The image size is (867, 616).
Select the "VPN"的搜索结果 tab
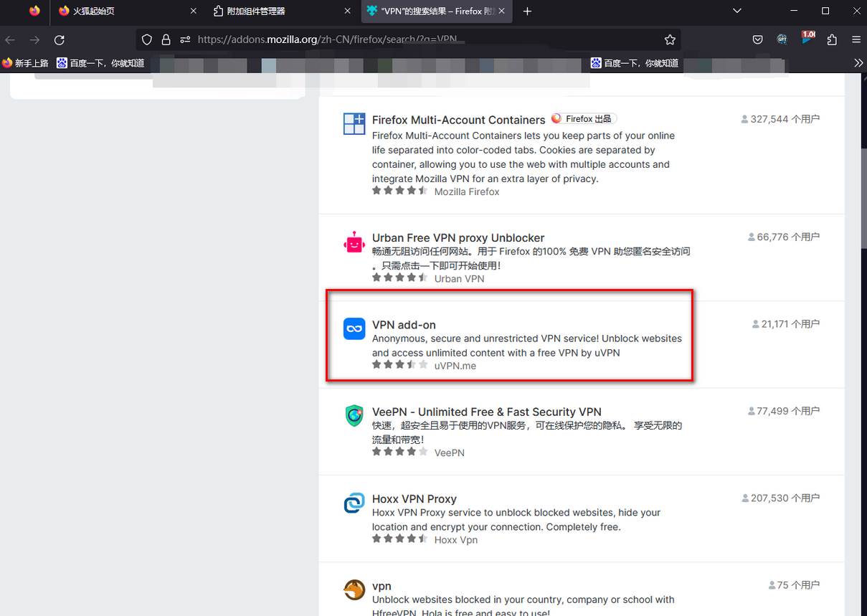pyautogui.click(x=438, y=11)
